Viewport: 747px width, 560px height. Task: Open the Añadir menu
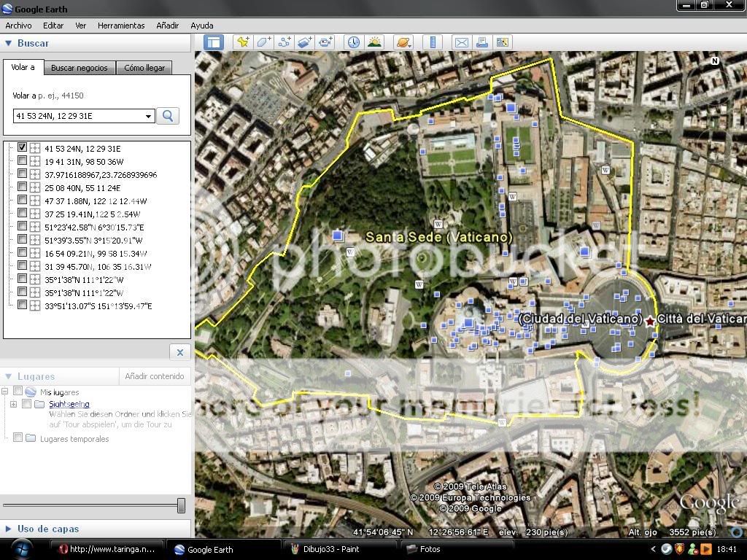pyautogui.click(x=167, y=26)
